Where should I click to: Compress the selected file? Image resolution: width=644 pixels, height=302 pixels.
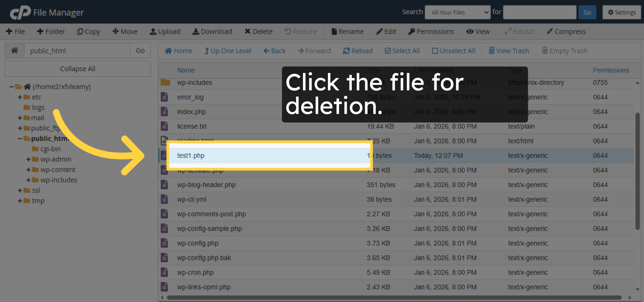(x=566, y=31)
